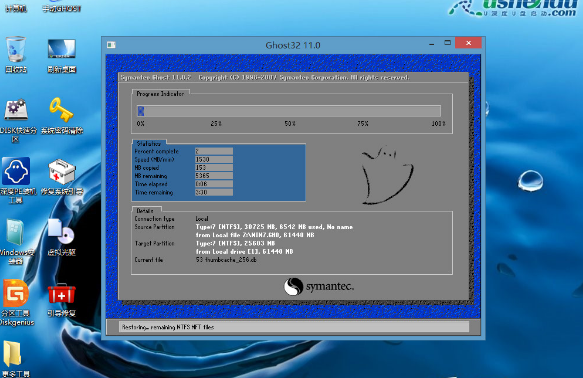Click the Time elapsed value field

tap(214, 184)
